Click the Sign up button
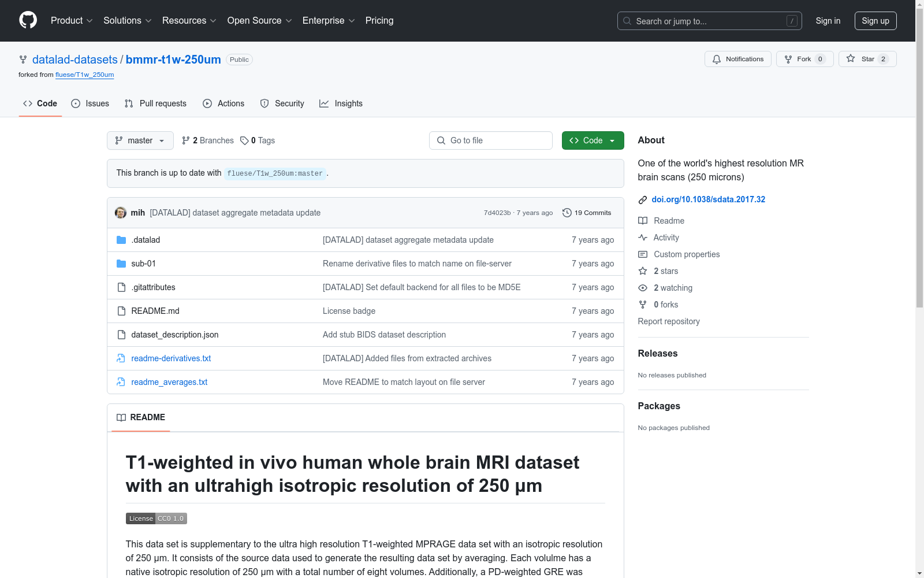Image resolution: width=924 pixels, height=578 pixels. point(875,21)
